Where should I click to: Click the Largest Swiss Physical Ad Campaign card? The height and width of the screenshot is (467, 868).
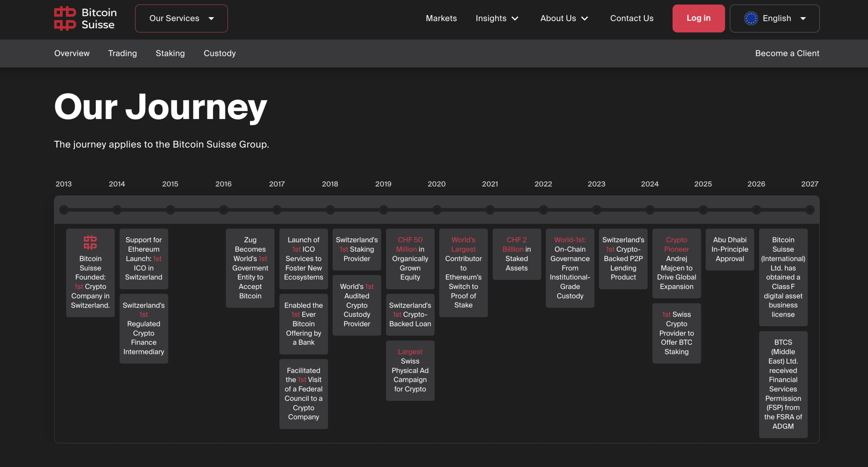coord(410,370)
